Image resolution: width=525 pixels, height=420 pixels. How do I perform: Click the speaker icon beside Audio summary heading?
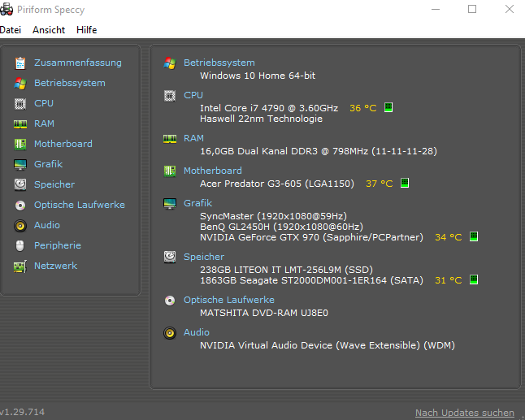click(x=170, y=332)
